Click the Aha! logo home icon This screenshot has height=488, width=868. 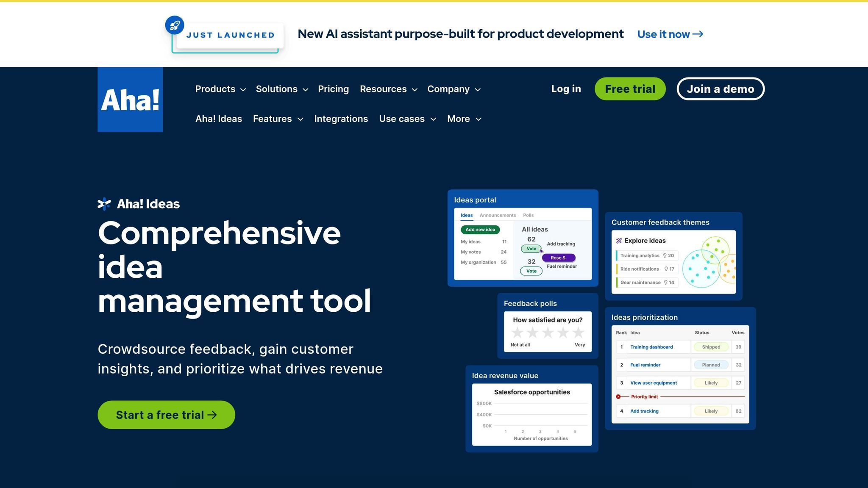point(130,100)
